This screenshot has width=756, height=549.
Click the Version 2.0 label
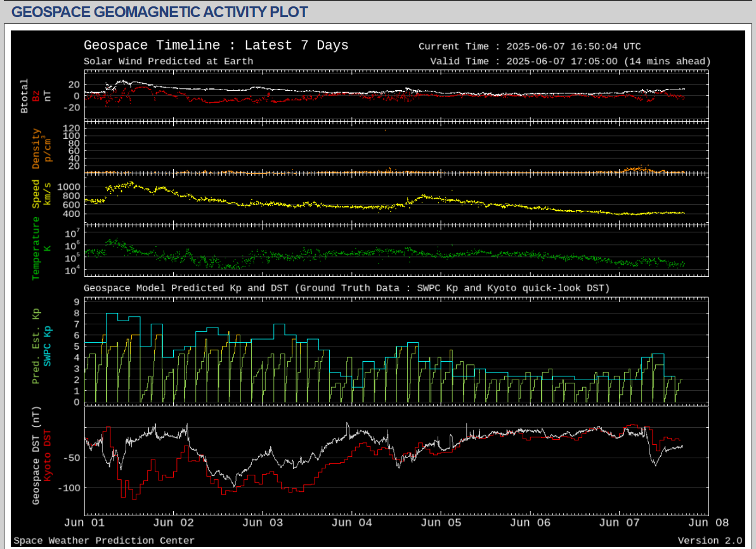tap(710, 541)
